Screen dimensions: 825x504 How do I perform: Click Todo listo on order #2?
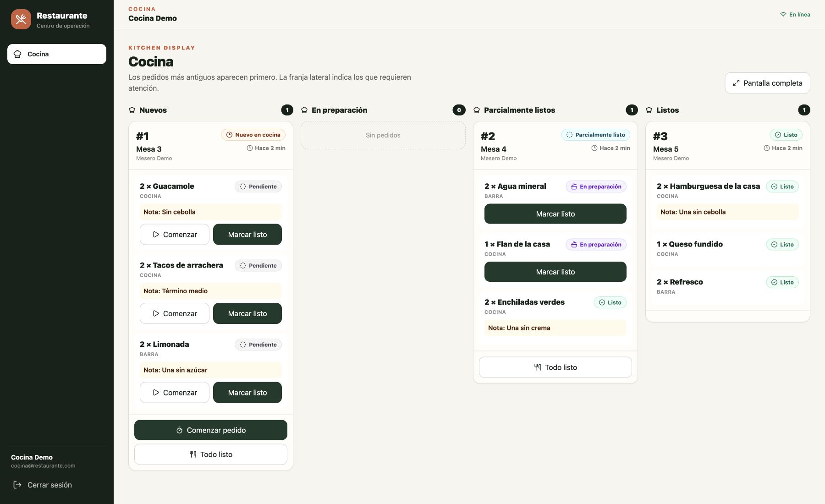[555, 367]
